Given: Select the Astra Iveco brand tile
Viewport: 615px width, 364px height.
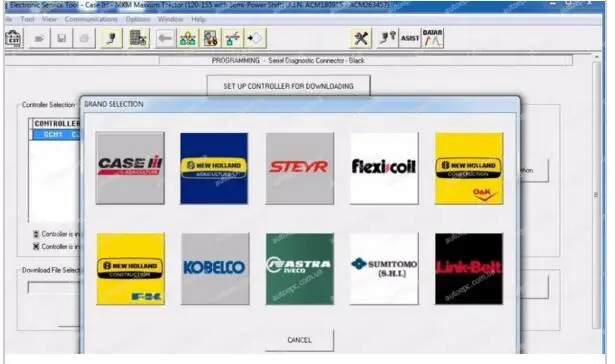Looking at the screenshot, I should 300,269.
